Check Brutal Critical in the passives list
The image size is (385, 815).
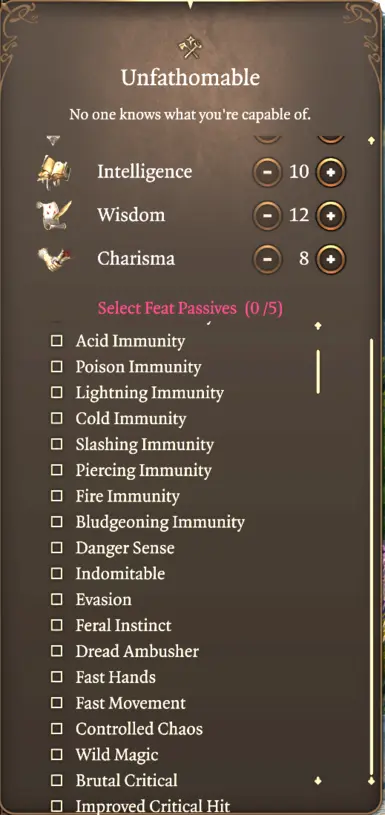tap(56, 780)
